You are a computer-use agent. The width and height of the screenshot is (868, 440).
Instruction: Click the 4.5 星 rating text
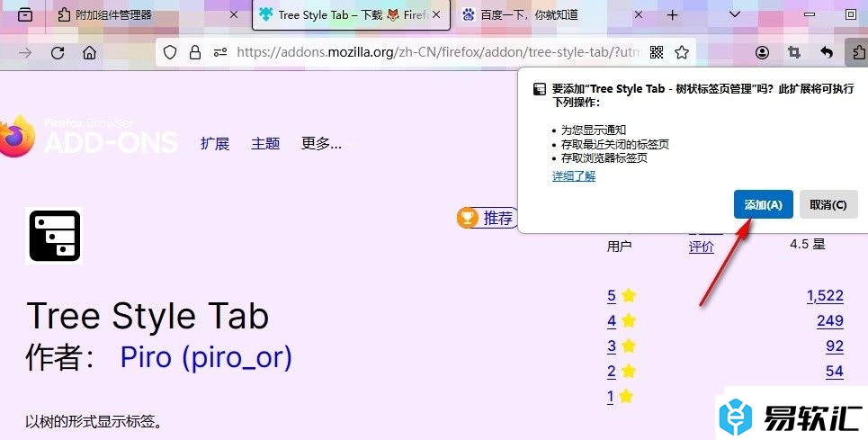tap(807, 244)
